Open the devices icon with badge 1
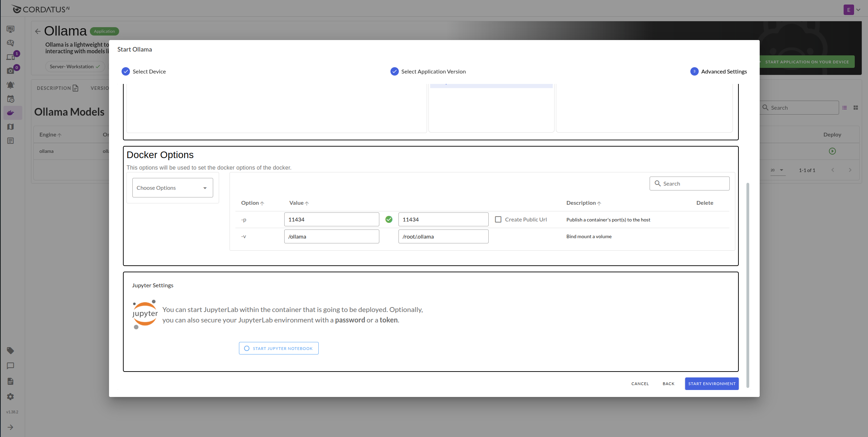The height and width of the screenshot is (437, 868). pyautogui.click(x=10, y=57)
